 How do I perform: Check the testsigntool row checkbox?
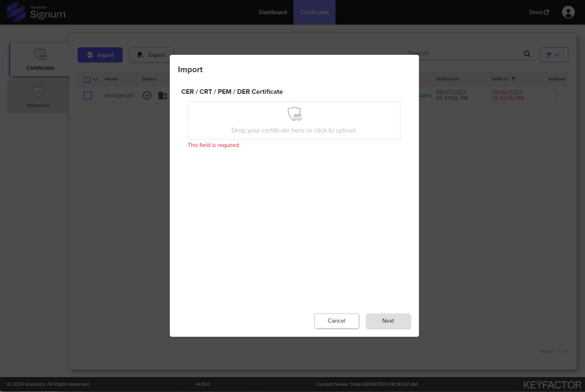click(88, 96)
